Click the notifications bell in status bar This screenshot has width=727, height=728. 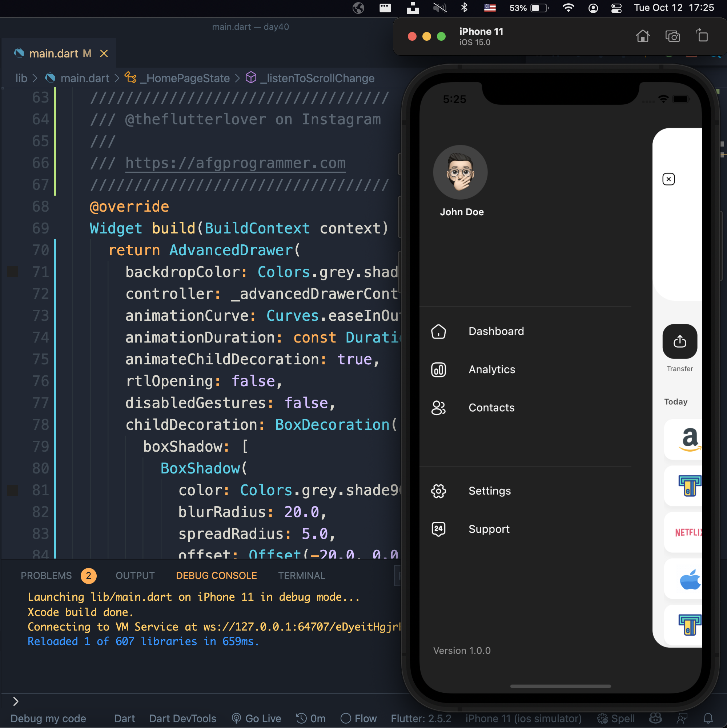click(708, 718)
